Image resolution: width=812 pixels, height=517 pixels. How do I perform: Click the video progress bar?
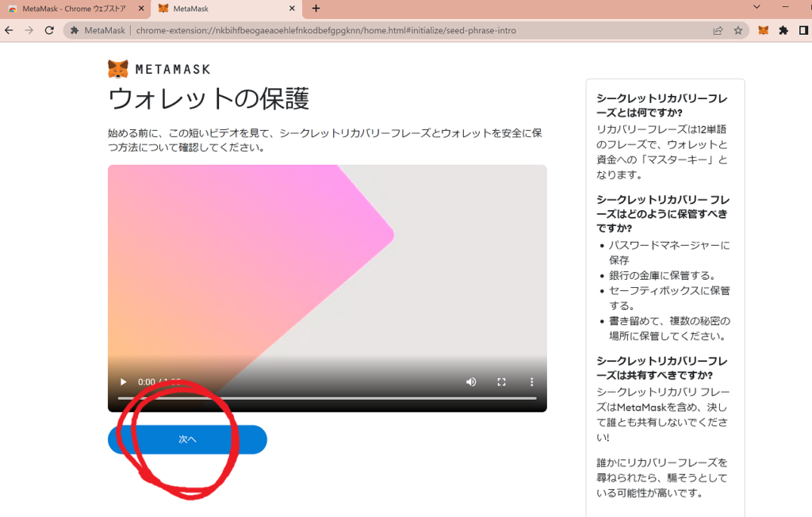tap(327, 398)
